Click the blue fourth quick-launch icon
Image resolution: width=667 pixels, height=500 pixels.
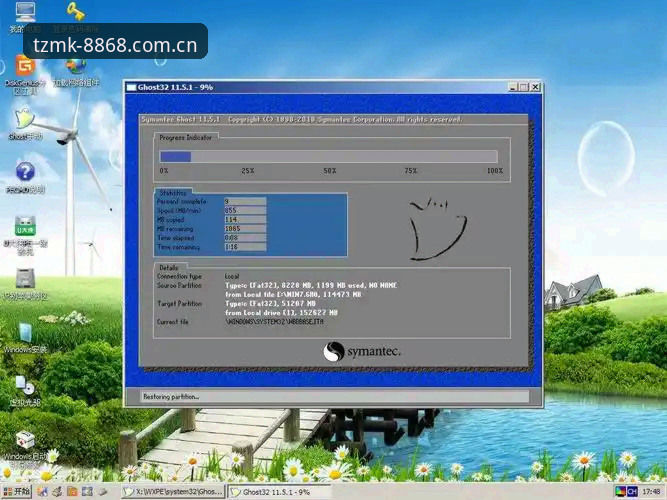click(87, 491)
